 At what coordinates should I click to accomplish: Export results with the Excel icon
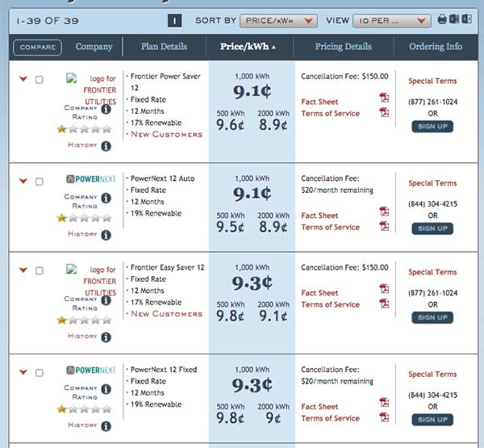pyautogui.click(x=454, y=19)
